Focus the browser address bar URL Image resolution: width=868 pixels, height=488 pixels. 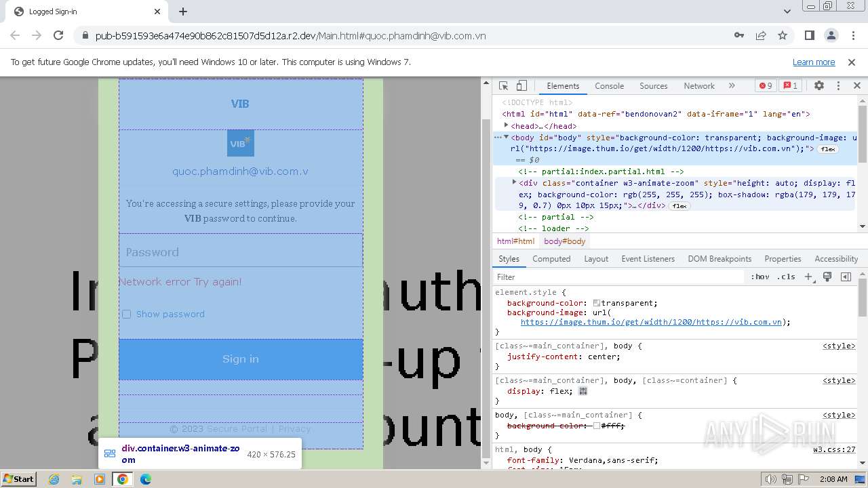point(290,36)
